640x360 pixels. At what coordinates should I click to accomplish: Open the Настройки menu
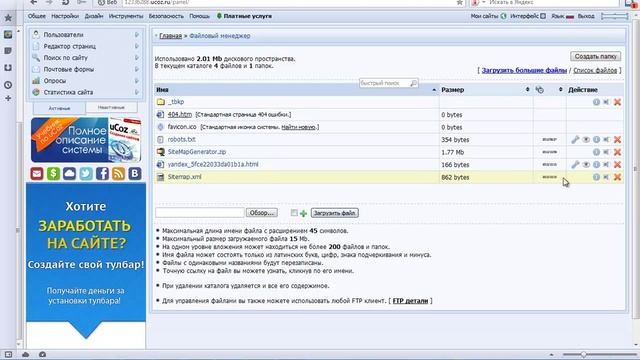coord(65,16)
